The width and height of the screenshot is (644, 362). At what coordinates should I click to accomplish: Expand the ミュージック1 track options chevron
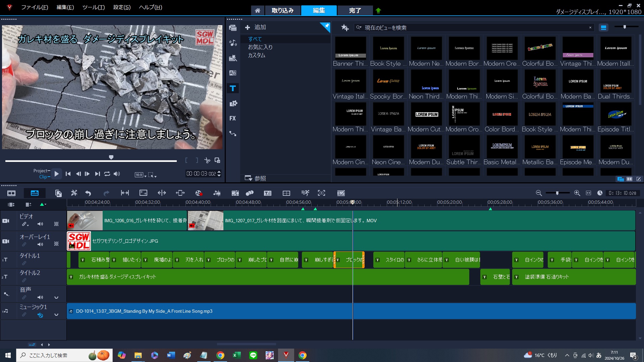pos(56,315)
